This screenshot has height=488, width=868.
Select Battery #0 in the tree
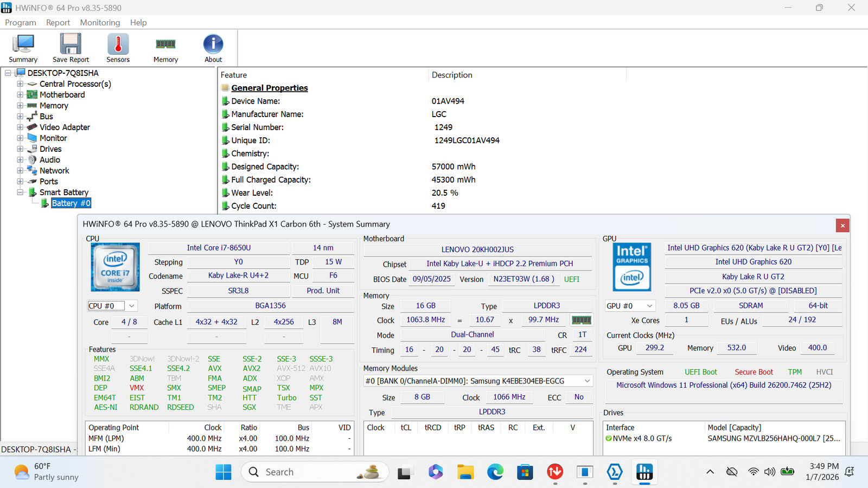click(x=71, y=203)
